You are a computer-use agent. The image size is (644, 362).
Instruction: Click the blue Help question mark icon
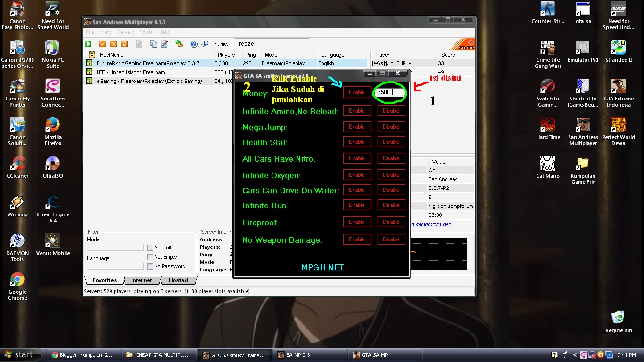click(194, 44)
